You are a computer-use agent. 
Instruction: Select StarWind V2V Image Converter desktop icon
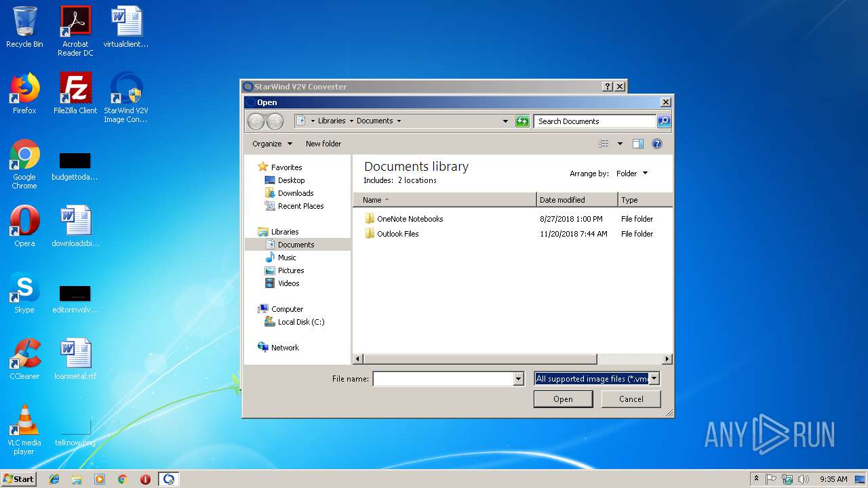(126, 98)
